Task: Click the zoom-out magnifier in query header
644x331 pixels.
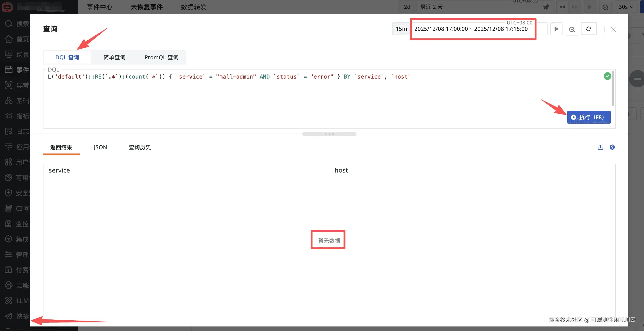Action: pyautogui.click(x=572, y=29)
